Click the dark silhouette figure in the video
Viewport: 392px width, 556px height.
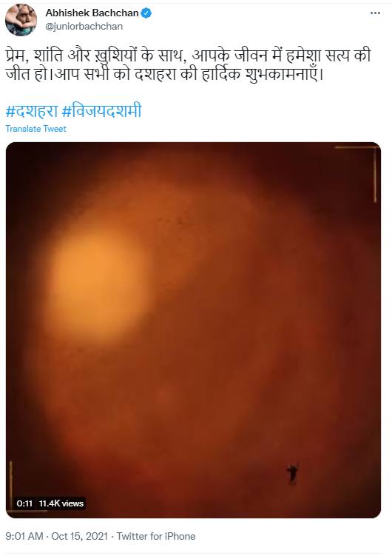(x=292, y=475)
